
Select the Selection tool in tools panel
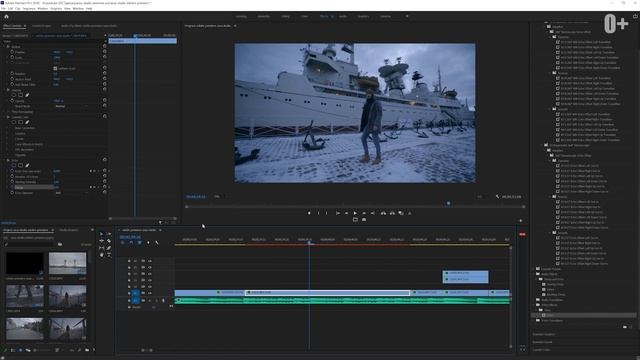coord(102,234)
